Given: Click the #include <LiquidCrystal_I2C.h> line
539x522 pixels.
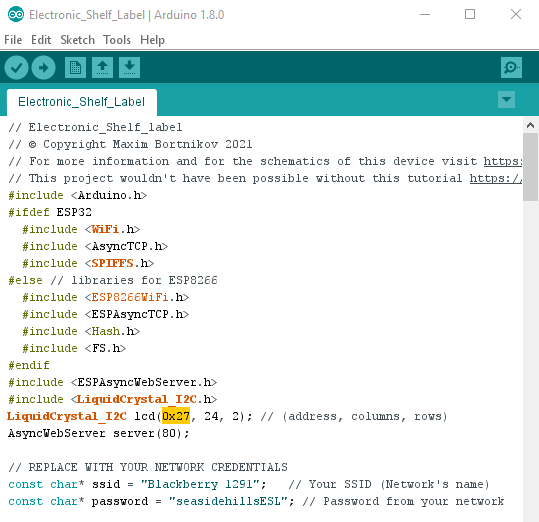Looking at the screenshot, I should tap(113, 399).
